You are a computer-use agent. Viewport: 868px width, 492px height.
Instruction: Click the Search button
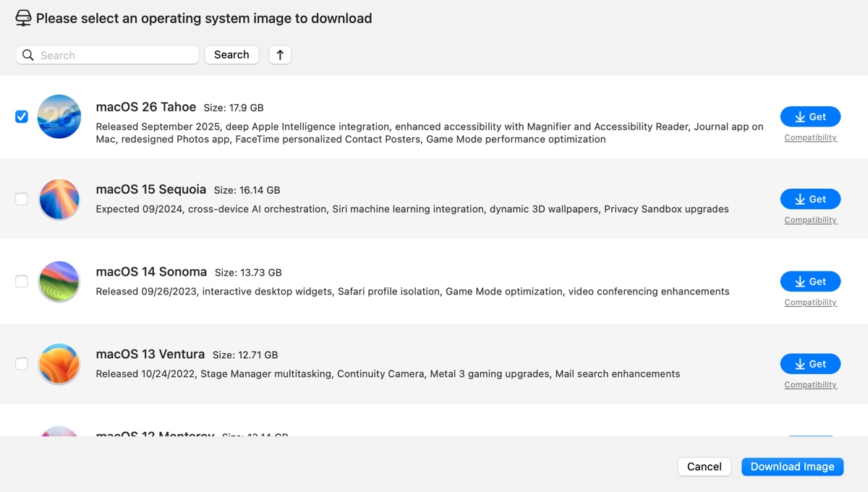(x=231, y=55)
